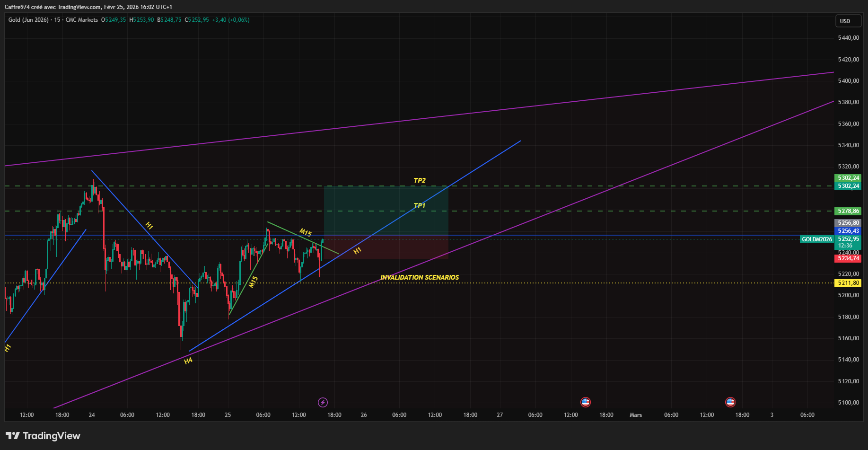Click the TradingView logo
868x450 pixels.
click(x=43, y=436)
